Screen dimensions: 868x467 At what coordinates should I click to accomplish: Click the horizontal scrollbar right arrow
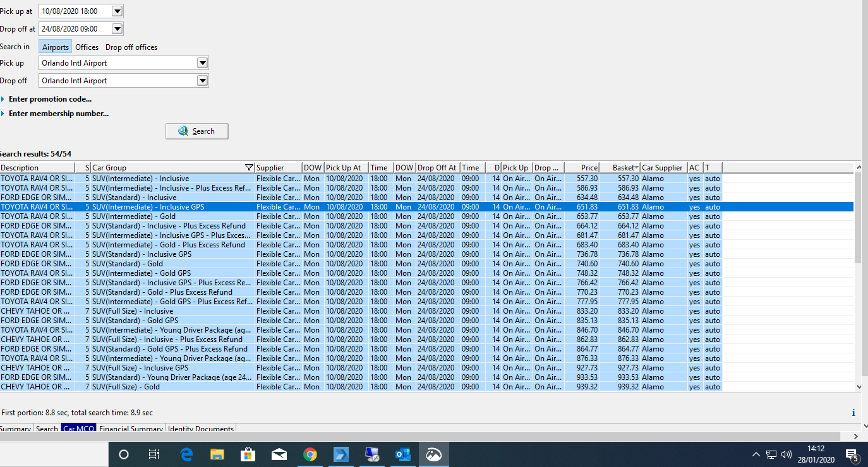point(857,436)
